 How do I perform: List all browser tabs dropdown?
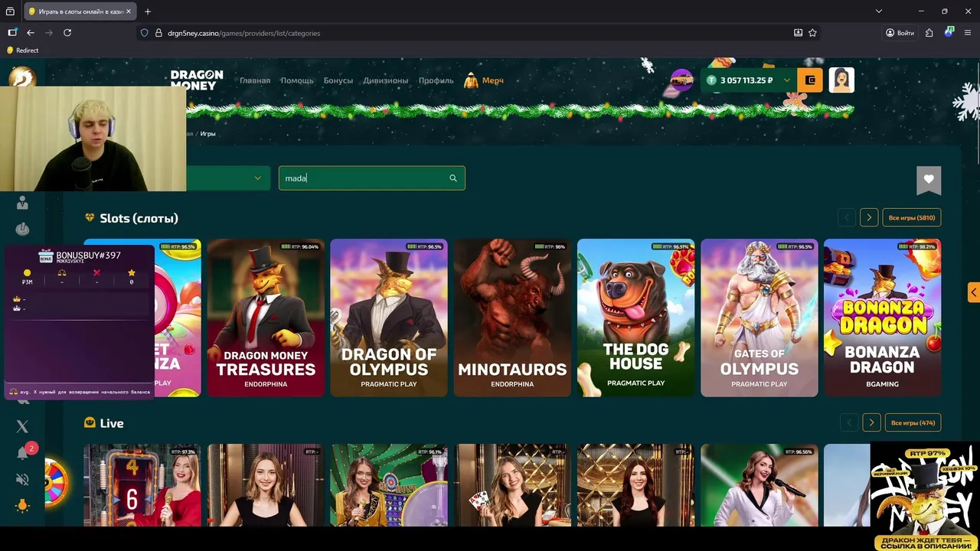[879, 11]
